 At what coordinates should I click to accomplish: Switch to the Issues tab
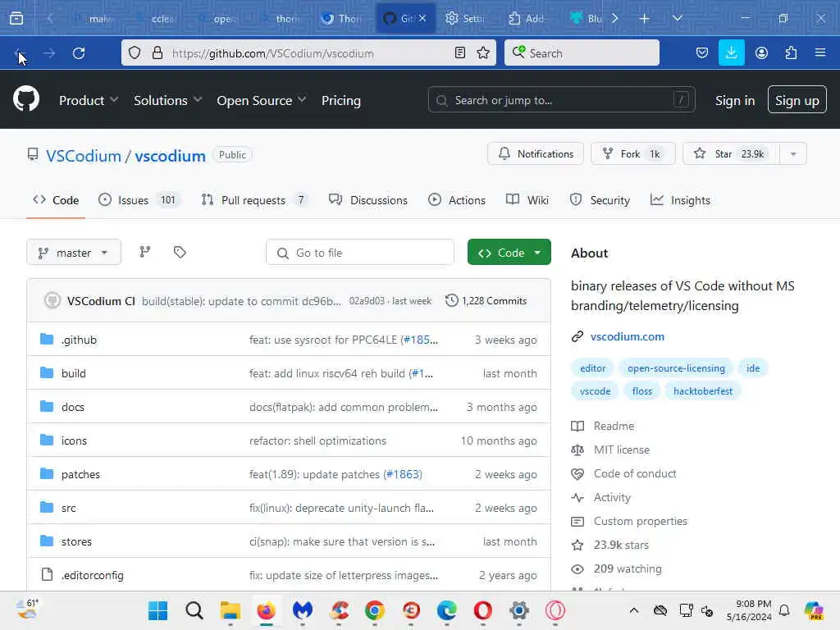[139, 200]
